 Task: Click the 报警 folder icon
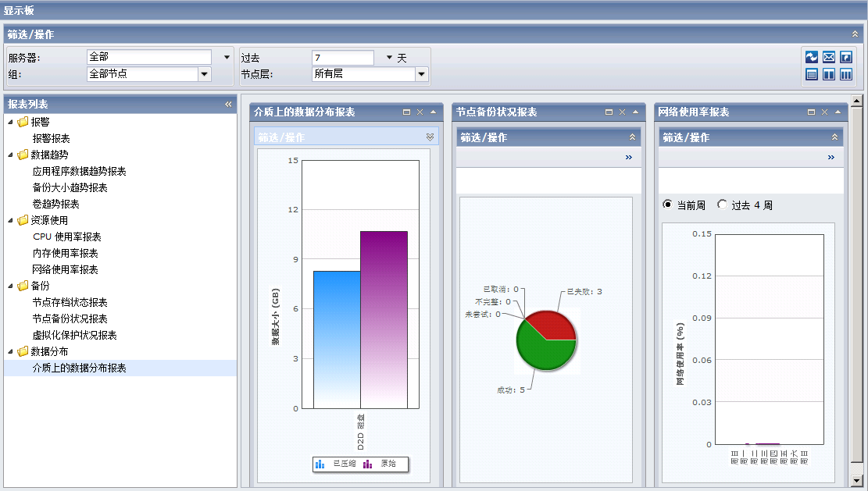23,122
